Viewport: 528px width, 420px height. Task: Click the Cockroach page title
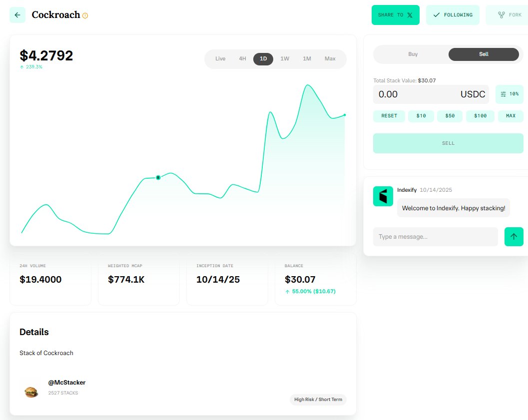click(56, 15)
